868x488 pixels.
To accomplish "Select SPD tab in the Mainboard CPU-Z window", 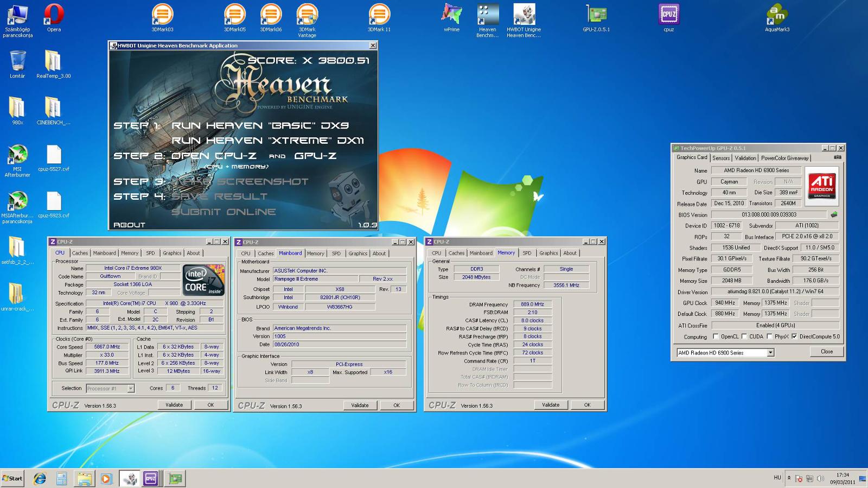I will pos(336,253).
